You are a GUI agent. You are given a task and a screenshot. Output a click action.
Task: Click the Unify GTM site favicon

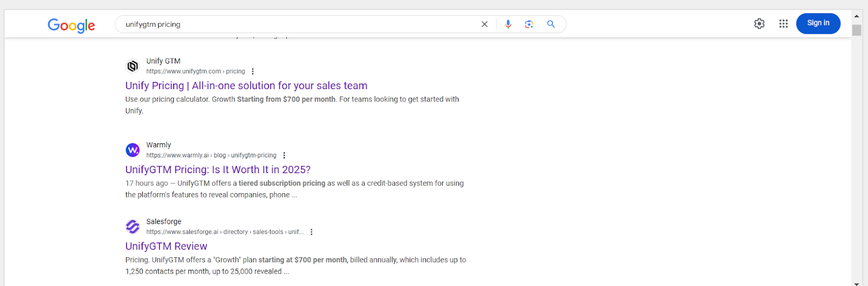pos(133,66)
